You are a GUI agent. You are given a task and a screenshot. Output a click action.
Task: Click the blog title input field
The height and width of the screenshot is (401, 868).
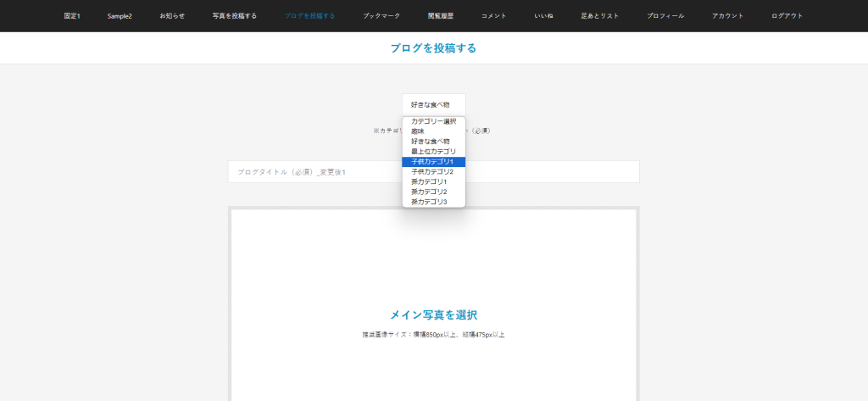tap(315, 172)
